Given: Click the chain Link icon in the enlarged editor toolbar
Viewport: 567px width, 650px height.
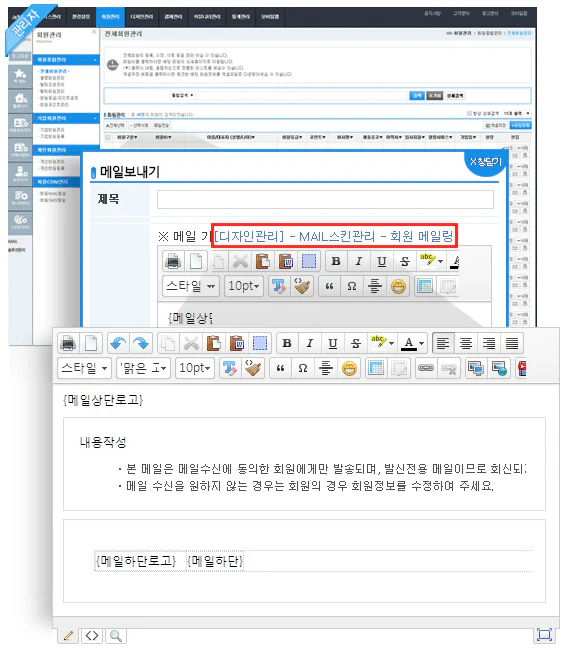Looking at the screenshot, I should pos(426,368).
